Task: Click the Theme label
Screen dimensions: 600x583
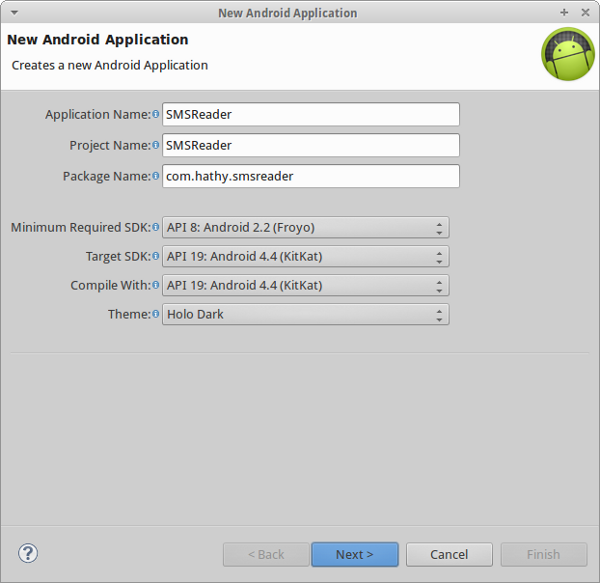Action: point(129,314)
